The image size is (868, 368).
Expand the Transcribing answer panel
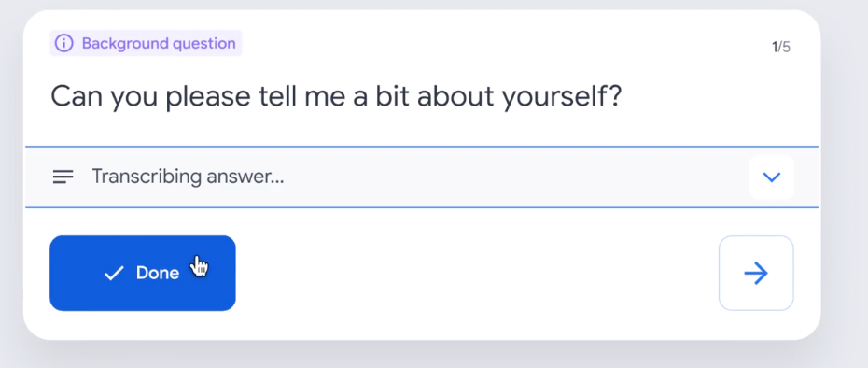(422, 177)
